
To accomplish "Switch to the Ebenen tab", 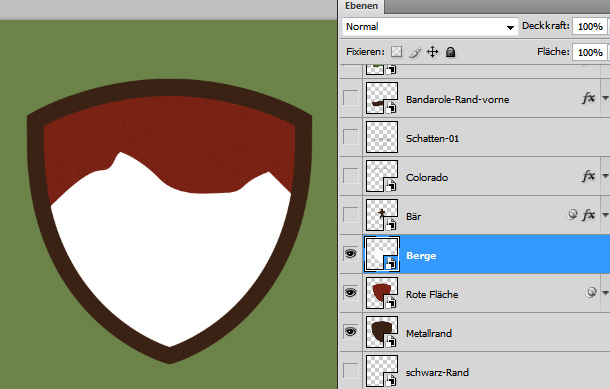I will click(x=361, y=6).
